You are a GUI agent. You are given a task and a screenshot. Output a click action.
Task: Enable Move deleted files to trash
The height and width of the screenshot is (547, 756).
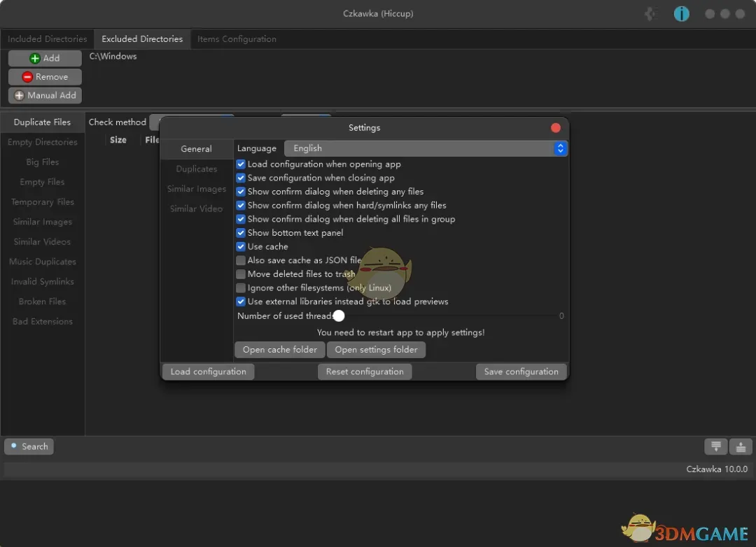pyautogui.click(x=241, y=273)
